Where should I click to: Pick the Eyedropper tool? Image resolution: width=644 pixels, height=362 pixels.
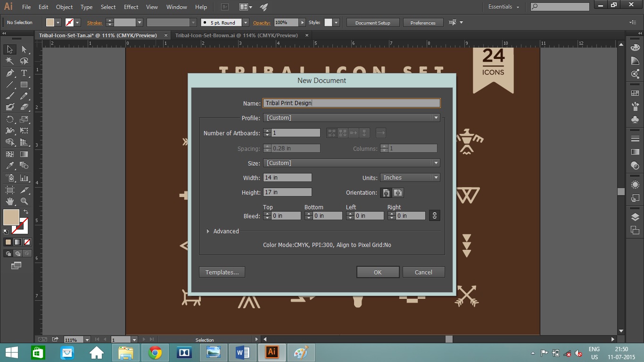click(9, 165)
